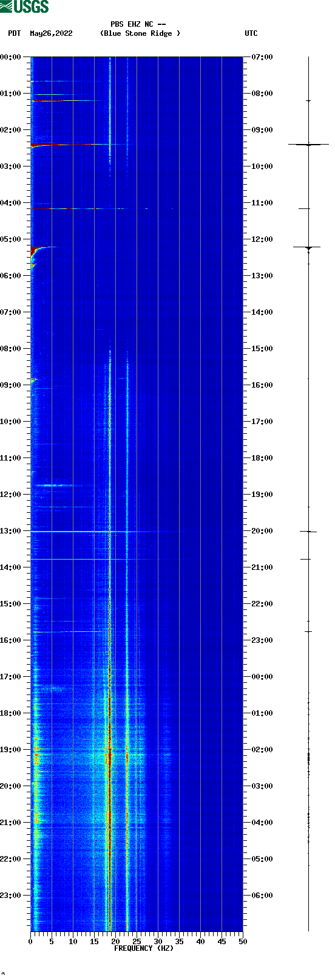
Task: Click frequency axis tick label '40'
Action: [x=200, y=942]
